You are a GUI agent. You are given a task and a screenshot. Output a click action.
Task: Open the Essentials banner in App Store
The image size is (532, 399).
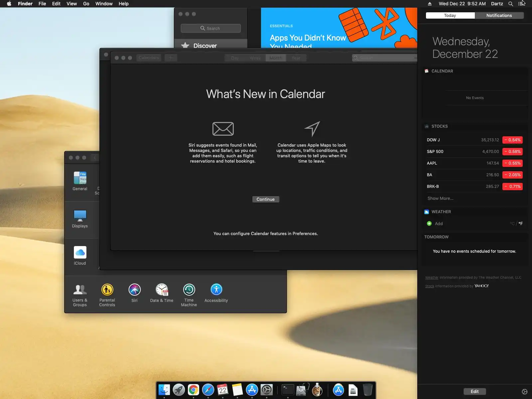tap(339, 28)
